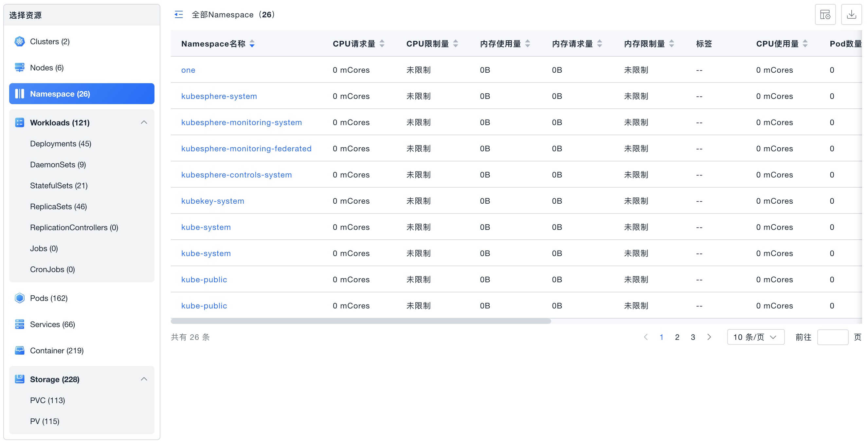Viewport: 868px width, 444px height.
Task: Select Deployments (45) in sidebar
Action: [x=60, y=144]
